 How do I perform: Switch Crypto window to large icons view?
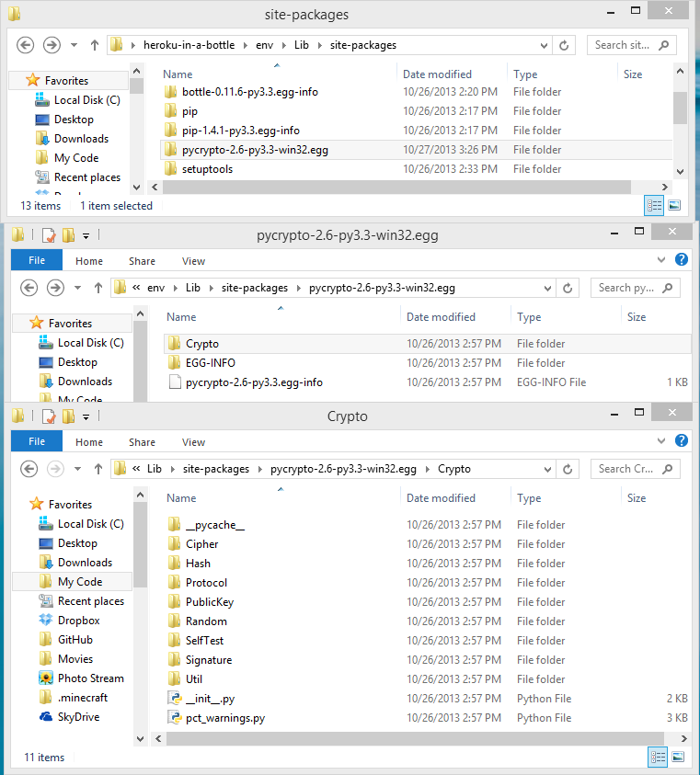click(x=678, y=757)
